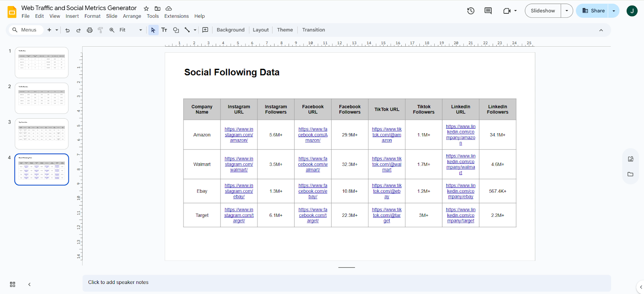Open the Help menu
The image size is (644, 294).
[200, 16]
